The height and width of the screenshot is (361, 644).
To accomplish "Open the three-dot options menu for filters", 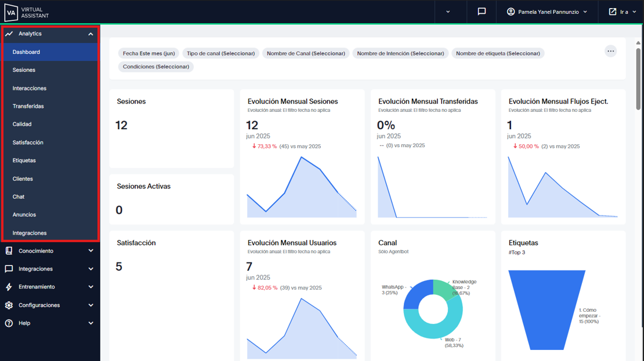I will tap(611, 51).
